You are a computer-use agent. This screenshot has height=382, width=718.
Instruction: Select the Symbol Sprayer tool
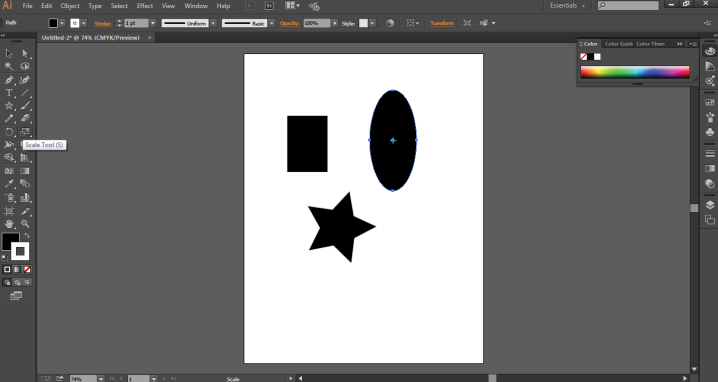coord(9,197)
